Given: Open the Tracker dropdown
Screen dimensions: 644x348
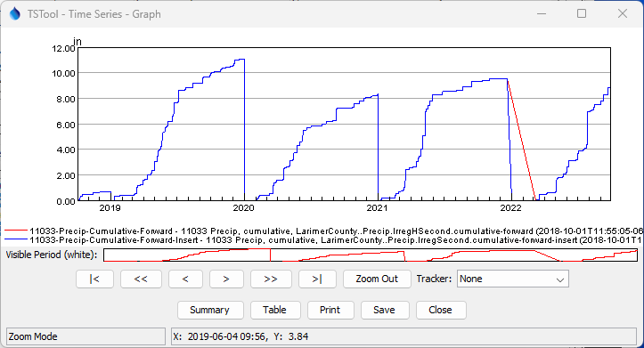Looking at the screenshot, I should pyautogui.click(x=512, y=279).
